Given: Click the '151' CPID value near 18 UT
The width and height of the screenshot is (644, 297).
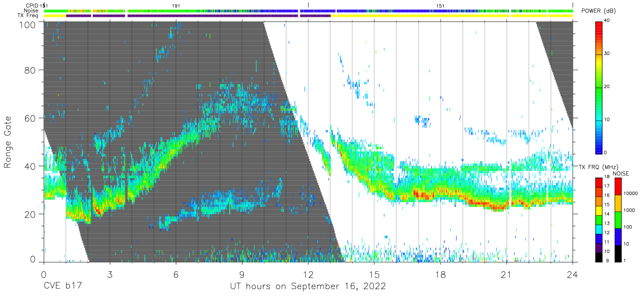Looking at the screenshot, I should (x=441, y=5).
